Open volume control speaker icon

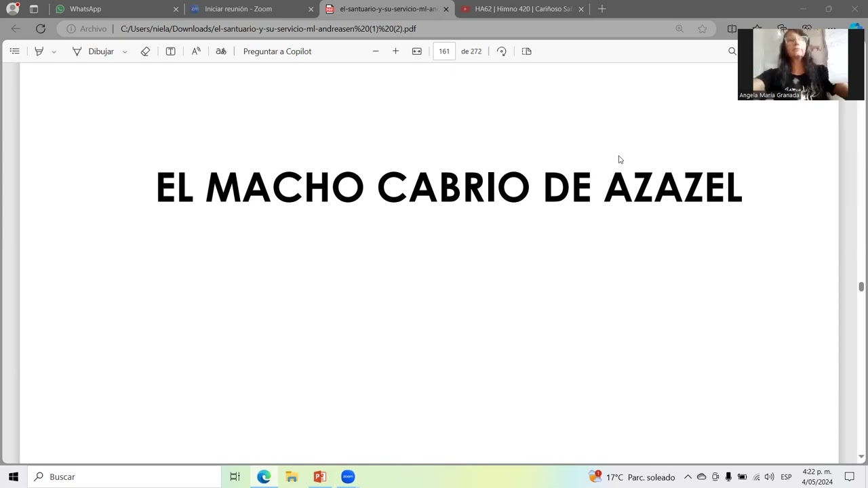(769, 476)
